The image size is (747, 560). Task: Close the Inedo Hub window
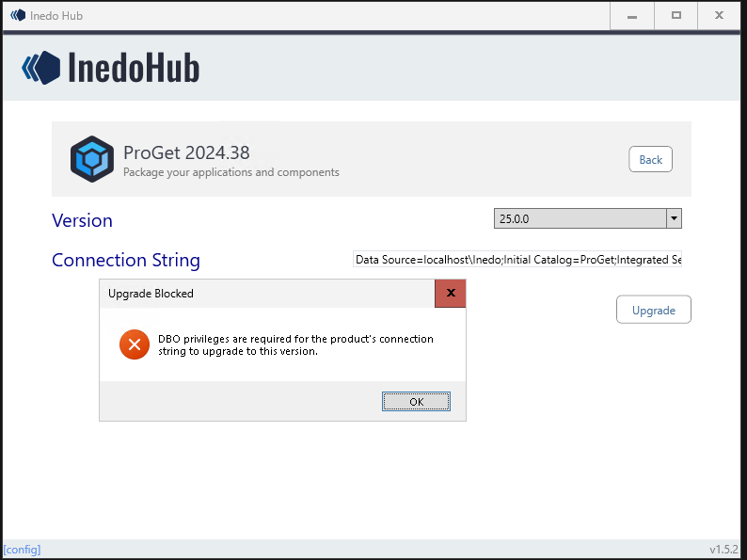pos(720,16)
